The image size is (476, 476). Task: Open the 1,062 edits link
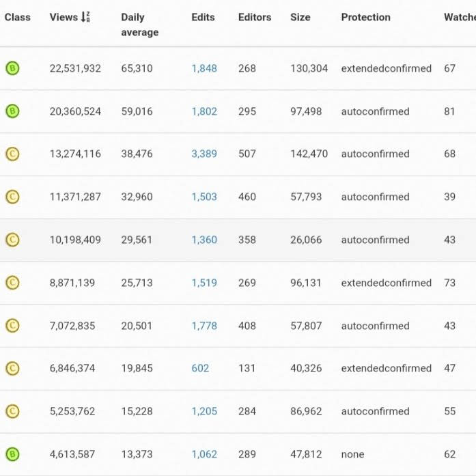coord(204,454)
